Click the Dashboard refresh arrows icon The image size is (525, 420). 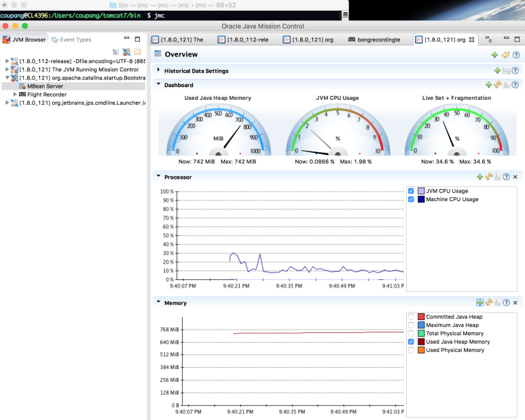pyautogui.click(x=498, y=85)
